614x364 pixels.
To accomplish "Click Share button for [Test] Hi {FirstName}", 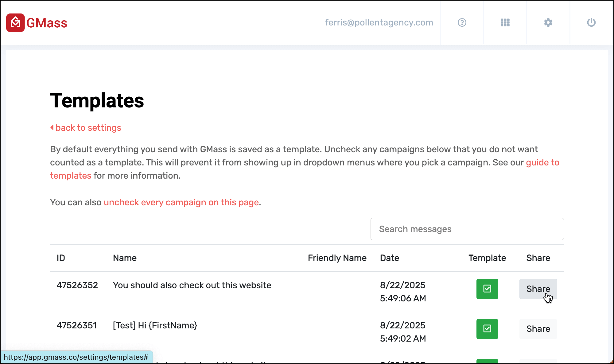I will pos(538,329).
